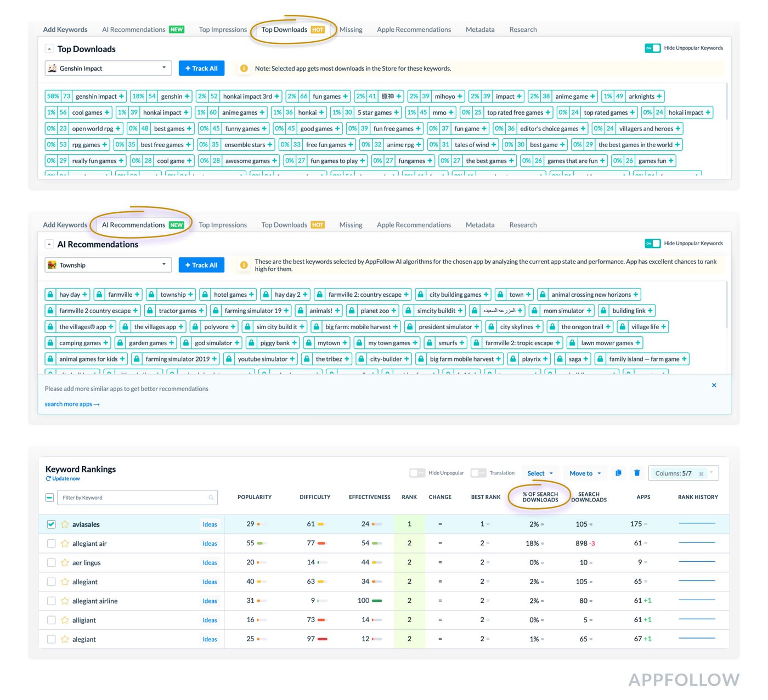The height and width of the screenshot is (700, 768).
Task: Open the Missing tab above the Top Downloads panel
Action: click(x=351, y=30)
